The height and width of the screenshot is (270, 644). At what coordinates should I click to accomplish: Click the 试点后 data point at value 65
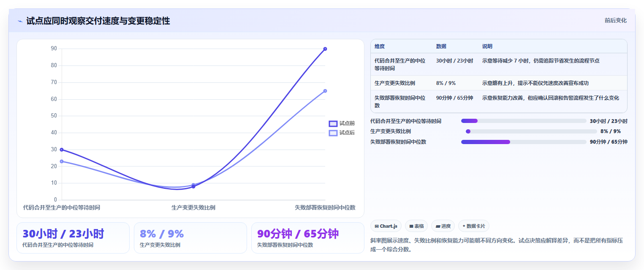click(x=325, y=91)
